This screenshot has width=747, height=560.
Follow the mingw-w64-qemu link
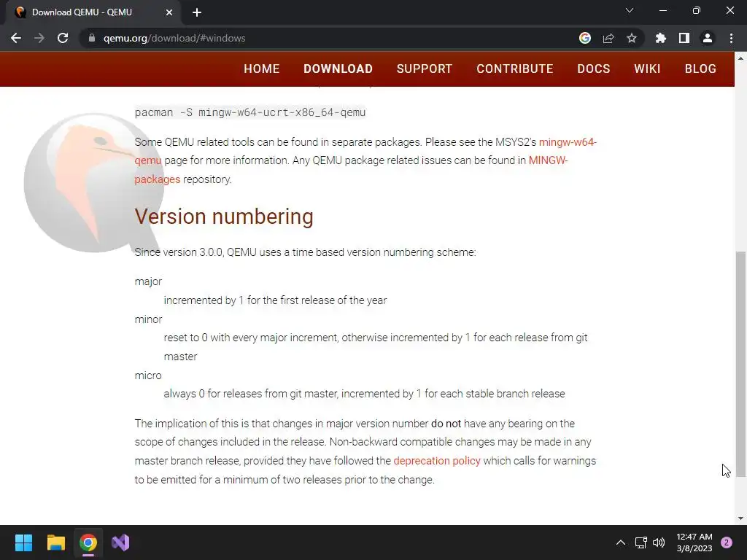coord(568,142)
